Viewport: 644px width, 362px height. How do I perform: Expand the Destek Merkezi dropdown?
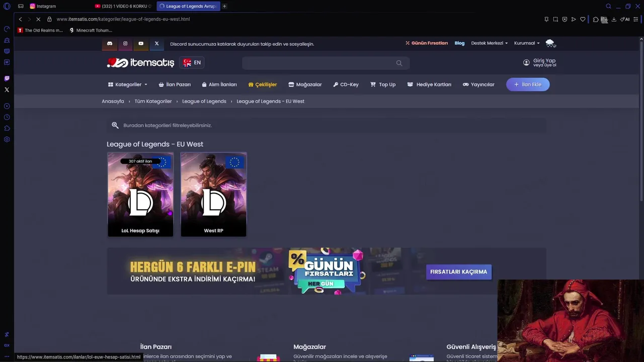tap(489, 43)
